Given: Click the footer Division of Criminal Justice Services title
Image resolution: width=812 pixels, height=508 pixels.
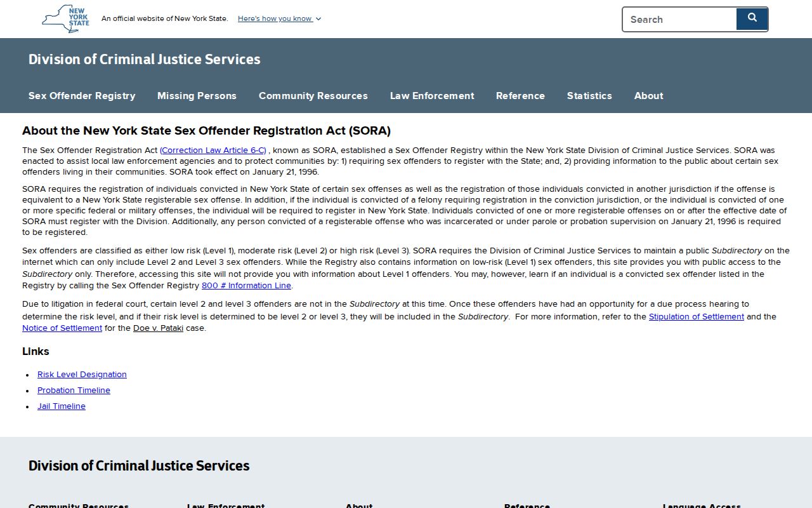Looking at the screenshot, I should click(139, 465).
